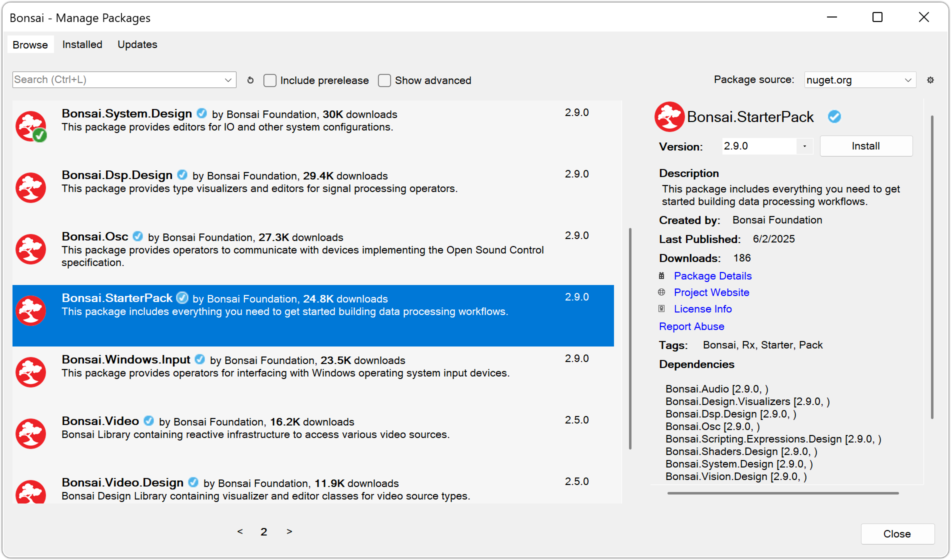Click verified badge next to Bonsai.Windows.Input
This screenshot has width=951, height=560.
pos(200,359)
